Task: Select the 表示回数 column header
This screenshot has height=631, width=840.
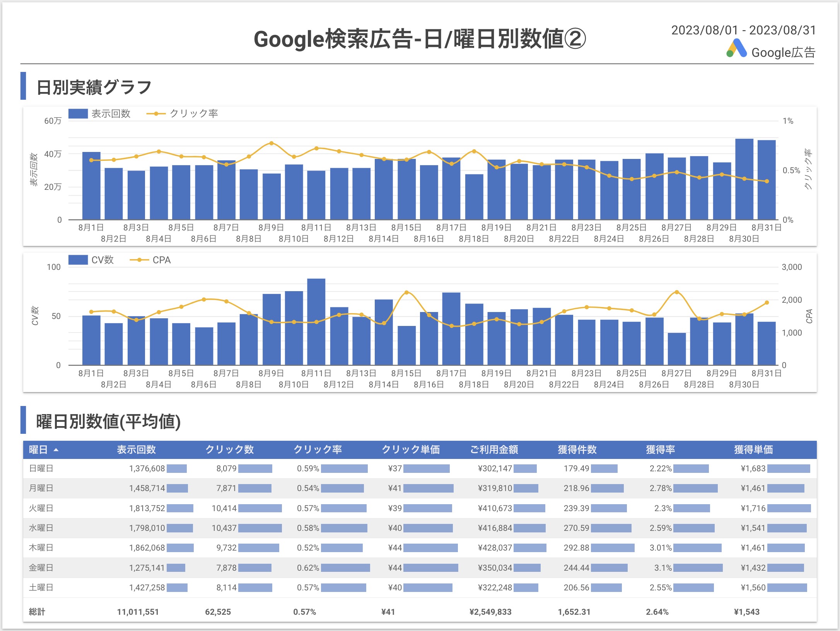Action: 137,450
